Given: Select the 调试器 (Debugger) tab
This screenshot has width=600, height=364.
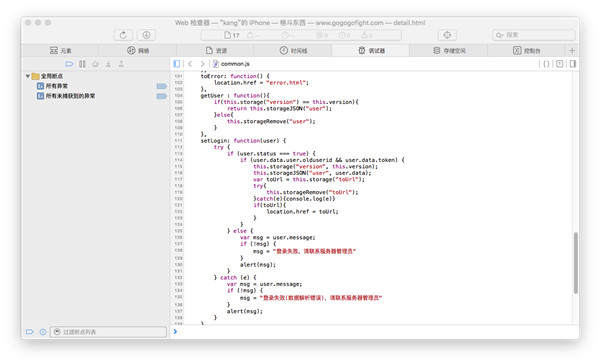Looking at the screenshot, I should (x=371, y=51).
